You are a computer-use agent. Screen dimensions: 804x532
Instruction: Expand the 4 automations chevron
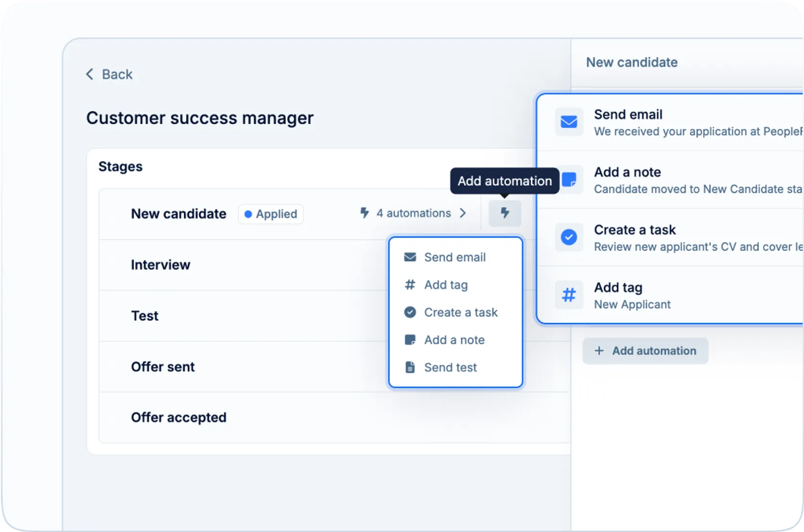pos(463,213)
